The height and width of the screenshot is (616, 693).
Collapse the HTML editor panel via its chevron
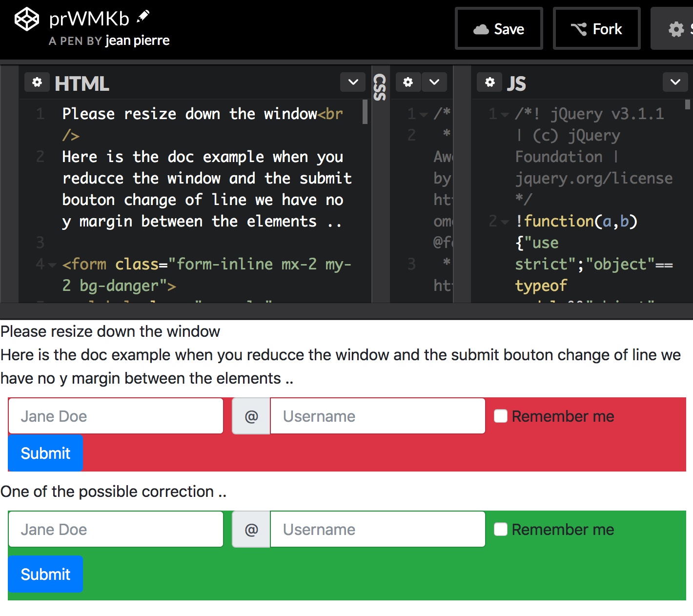click(x=352, y=82)
